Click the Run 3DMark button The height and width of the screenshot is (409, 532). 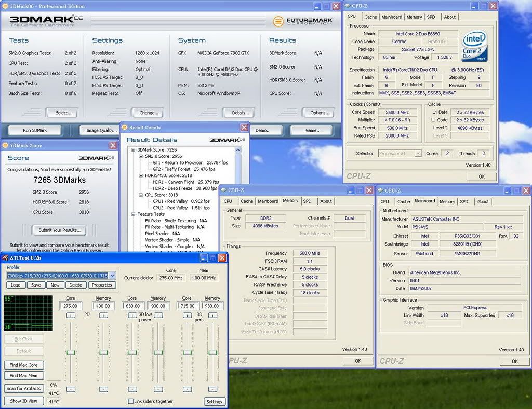point(35,130)
